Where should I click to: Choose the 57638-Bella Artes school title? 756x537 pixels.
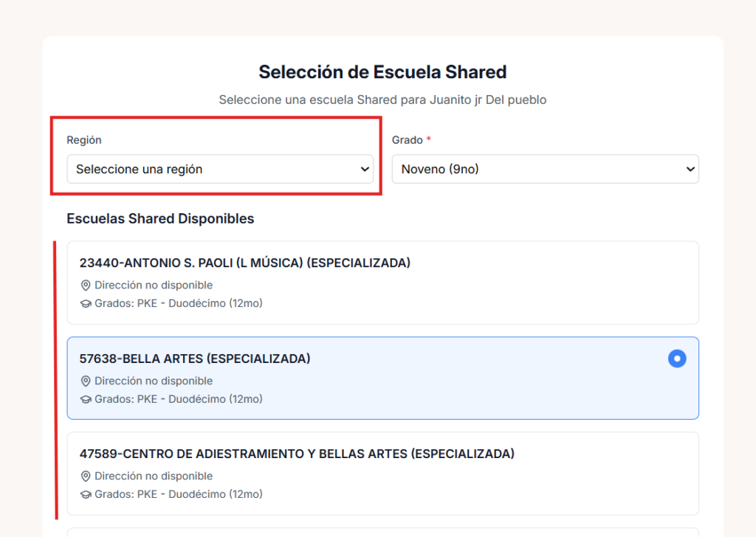195,358
